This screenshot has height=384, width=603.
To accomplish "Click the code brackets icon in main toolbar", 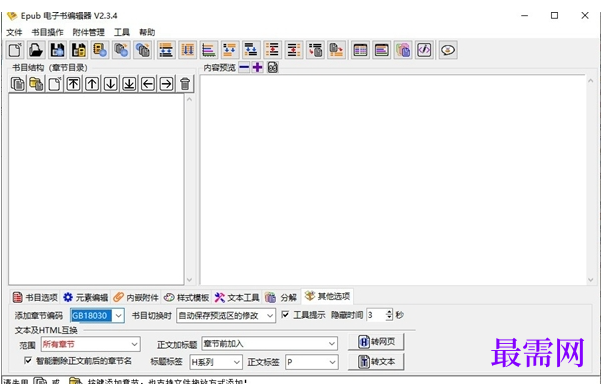I will pyautogui.click(x=424, y=50).
